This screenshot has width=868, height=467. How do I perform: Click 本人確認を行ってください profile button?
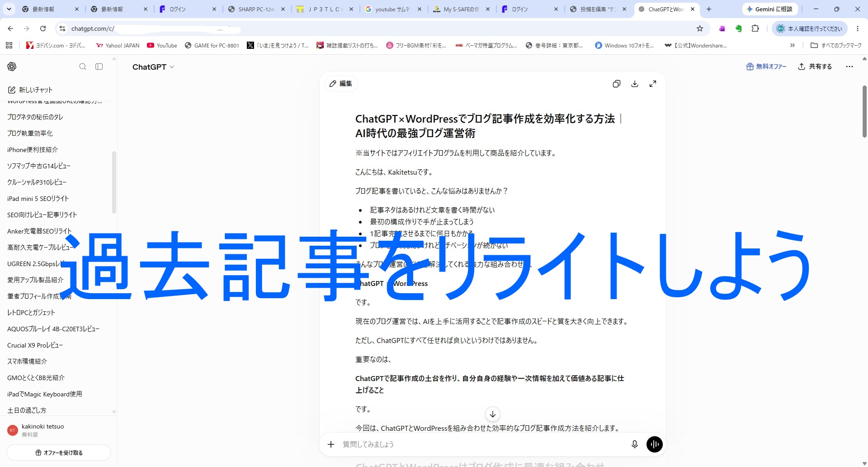[x=810, y=29]
